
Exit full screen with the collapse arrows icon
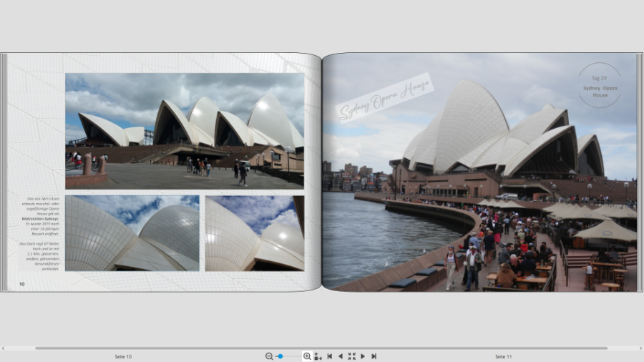click(351, 356)
